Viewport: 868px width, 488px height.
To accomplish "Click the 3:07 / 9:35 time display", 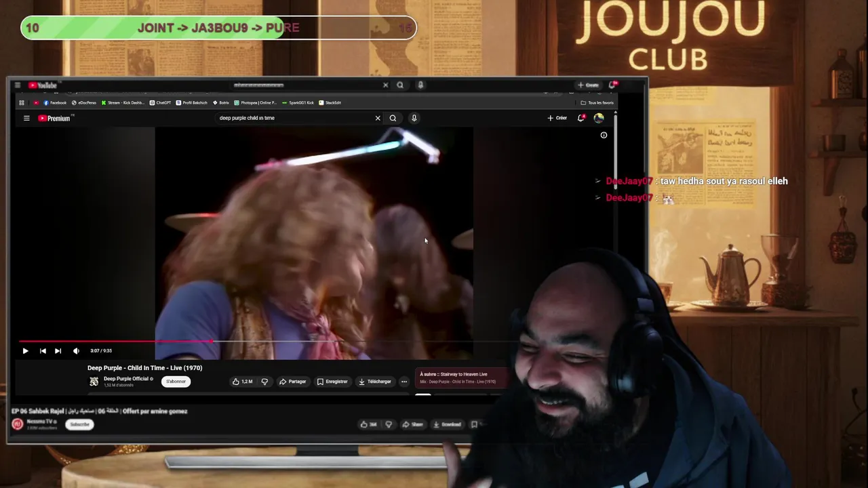I will click(x=101, y=350).
